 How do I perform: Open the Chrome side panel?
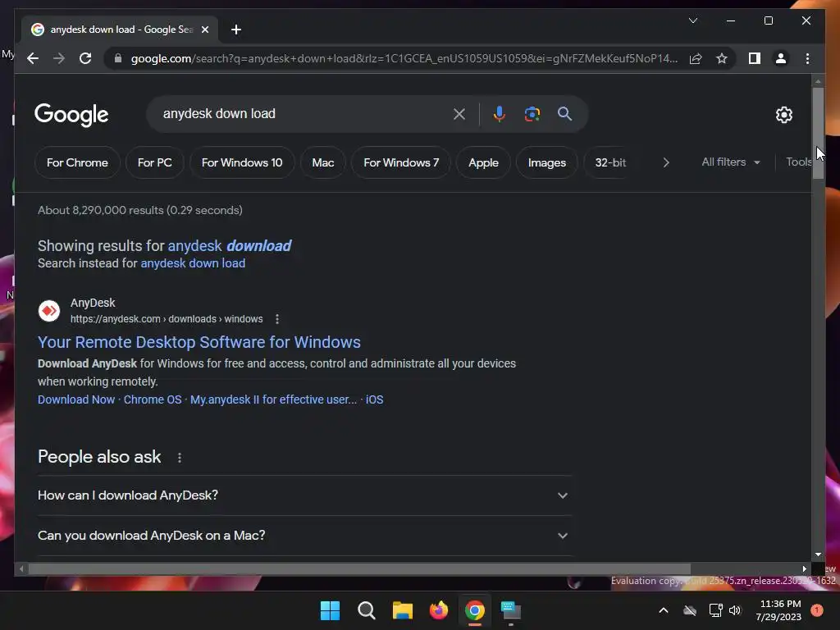(755, 58)
